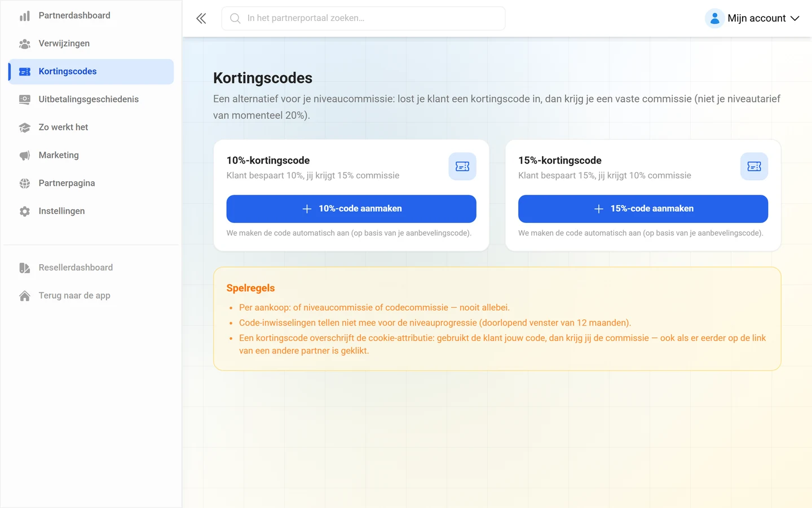Click the Resellerdashboard icon
Image resolution: width=812 pixels, height=508 pixels.
coord(25,268)
